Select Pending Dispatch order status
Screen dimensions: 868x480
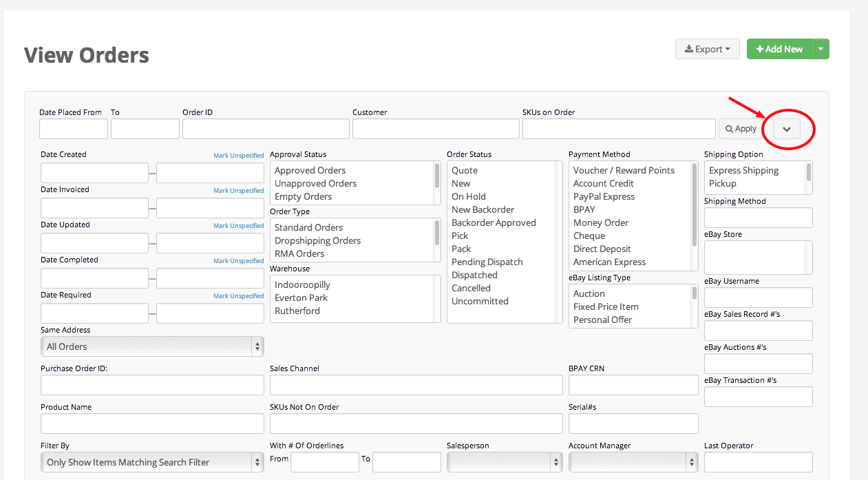click(x=487, y=262)
